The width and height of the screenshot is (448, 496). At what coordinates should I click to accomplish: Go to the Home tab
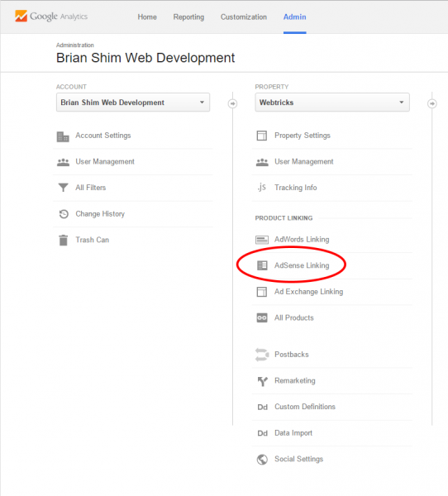[147, 17]
